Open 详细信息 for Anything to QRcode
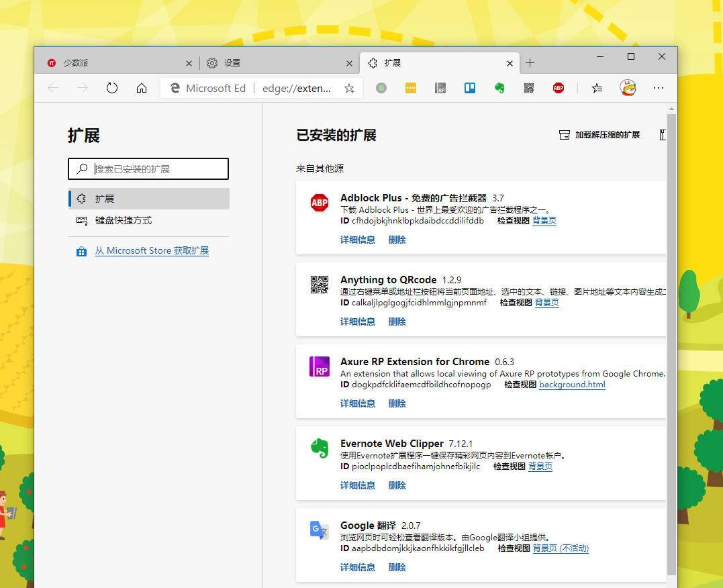Screen dimensions: 723x588 click(357, 322)
